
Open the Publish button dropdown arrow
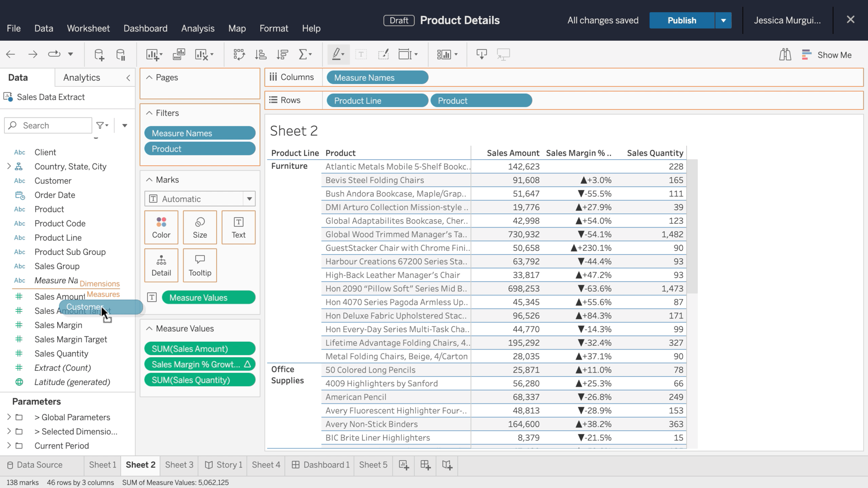pos(723,20)
